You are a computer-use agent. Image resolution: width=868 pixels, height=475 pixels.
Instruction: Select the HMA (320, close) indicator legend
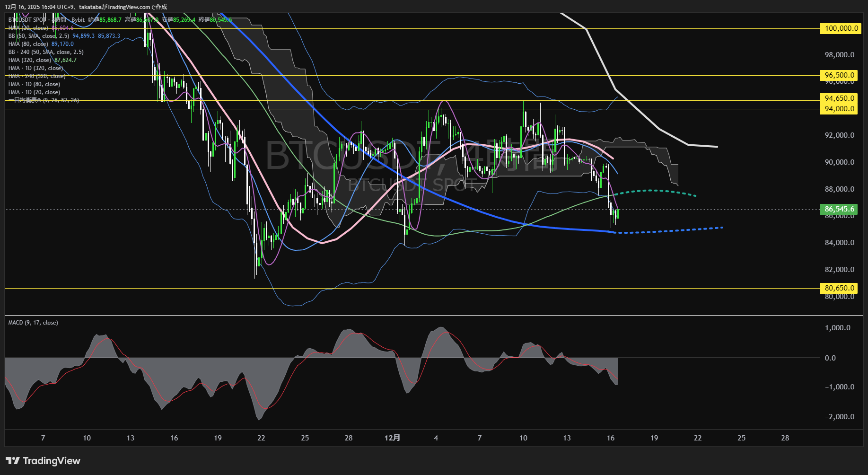[x=29, y=60]
